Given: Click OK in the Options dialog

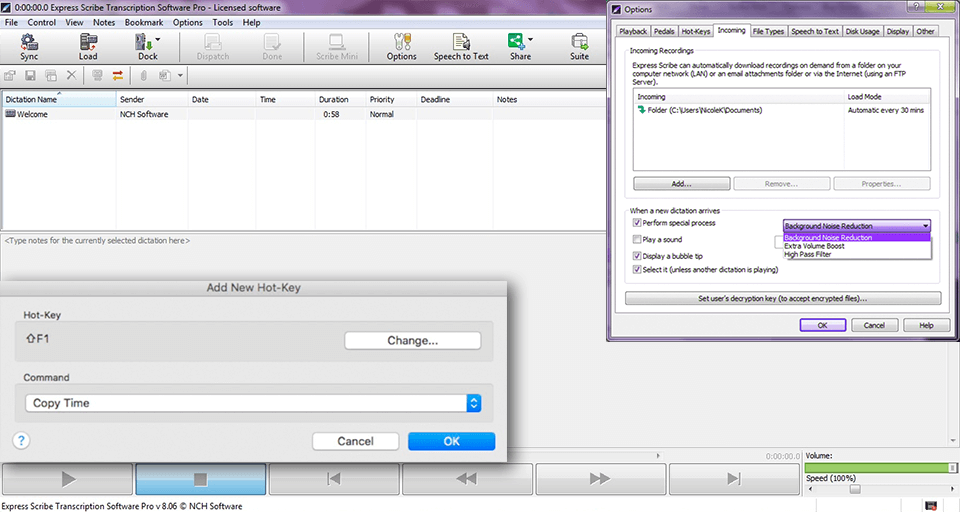Looking at the screenshot, I should [x=823, y=325].
